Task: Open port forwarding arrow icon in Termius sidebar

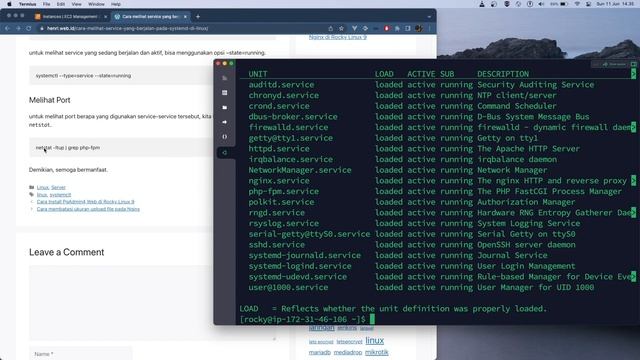Action: (224, 122)
